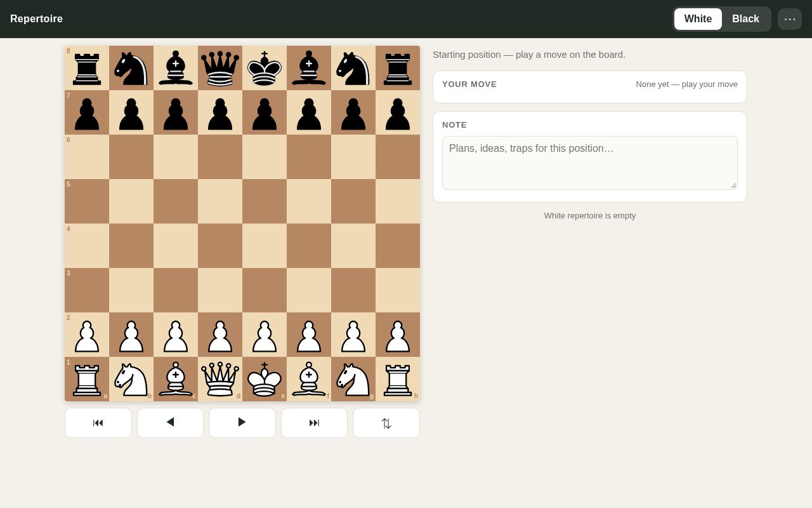Click the empty d4 square
Image resolution: width=812 pixels, height=508 pixels.
[x=220, y=246]
